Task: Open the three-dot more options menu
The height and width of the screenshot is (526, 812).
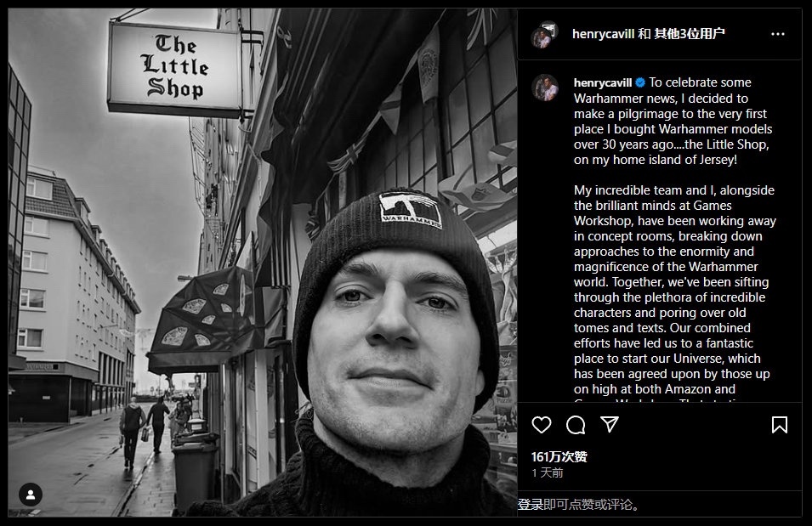Action: 778,34
